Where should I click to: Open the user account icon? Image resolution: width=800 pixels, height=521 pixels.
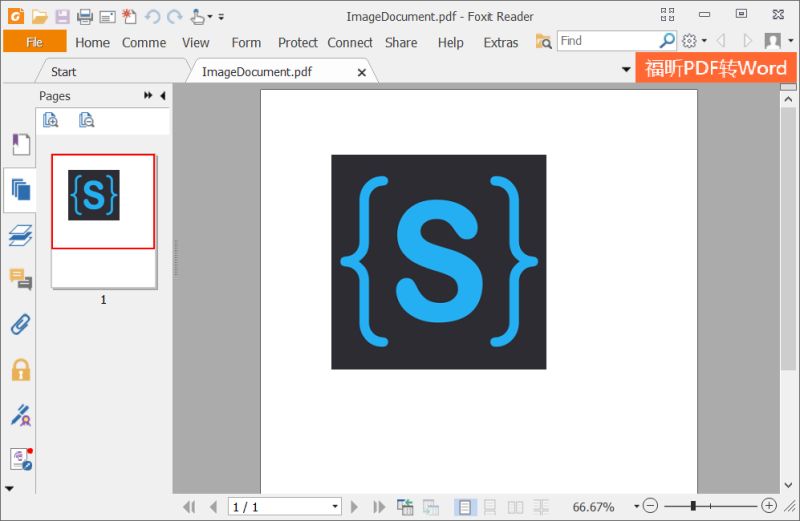(x=772, y=41)
